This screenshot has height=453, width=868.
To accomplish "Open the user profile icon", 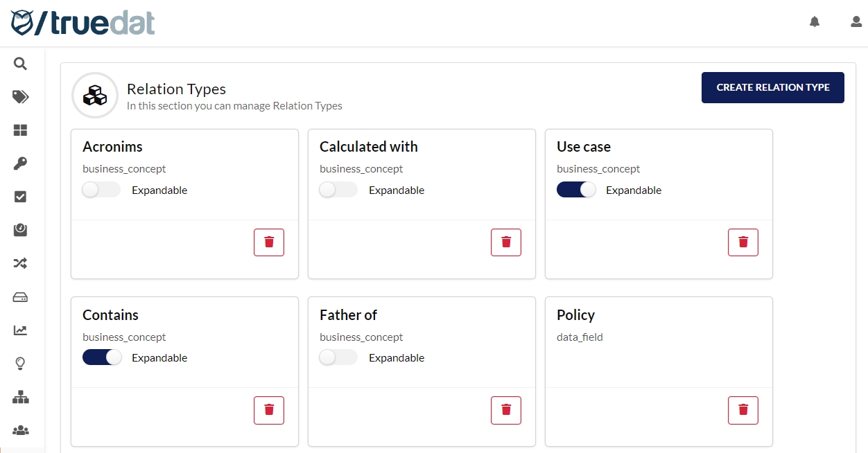I will pyautogui.click(x=856, y=22).
